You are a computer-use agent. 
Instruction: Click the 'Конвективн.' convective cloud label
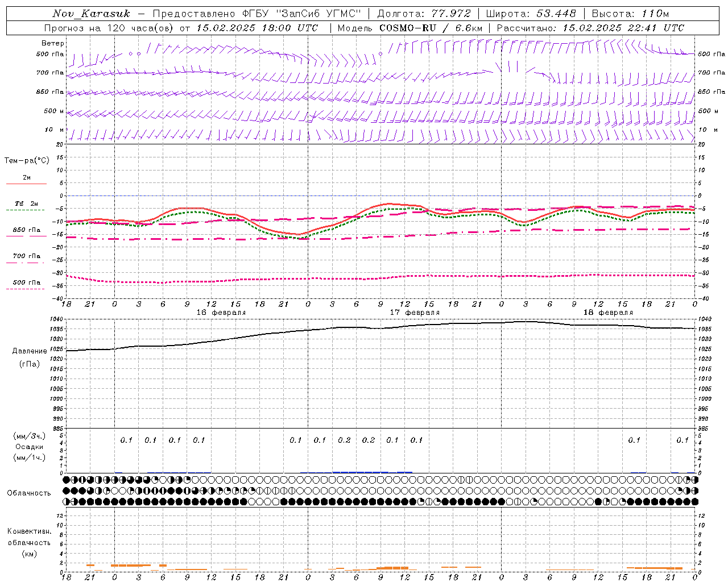(x=29, y=531)
